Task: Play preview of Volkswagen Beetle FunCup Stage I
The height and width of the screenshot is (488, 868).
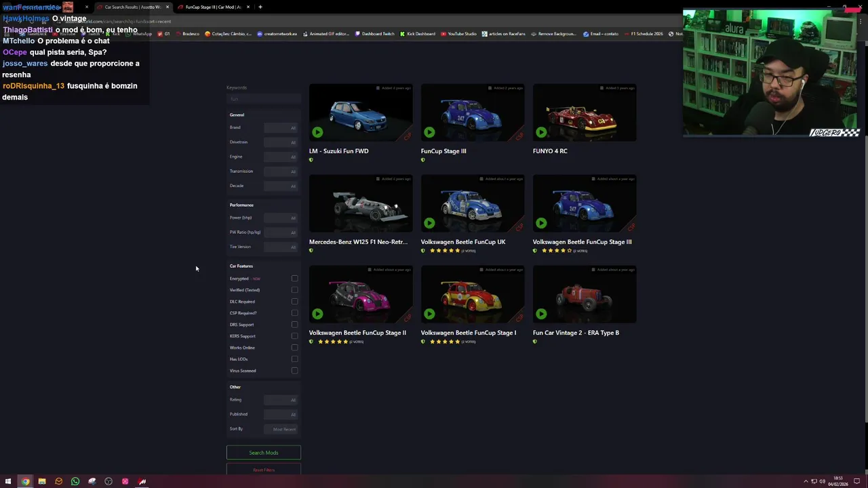Action: pyautogui.click(x=429, y=314)
